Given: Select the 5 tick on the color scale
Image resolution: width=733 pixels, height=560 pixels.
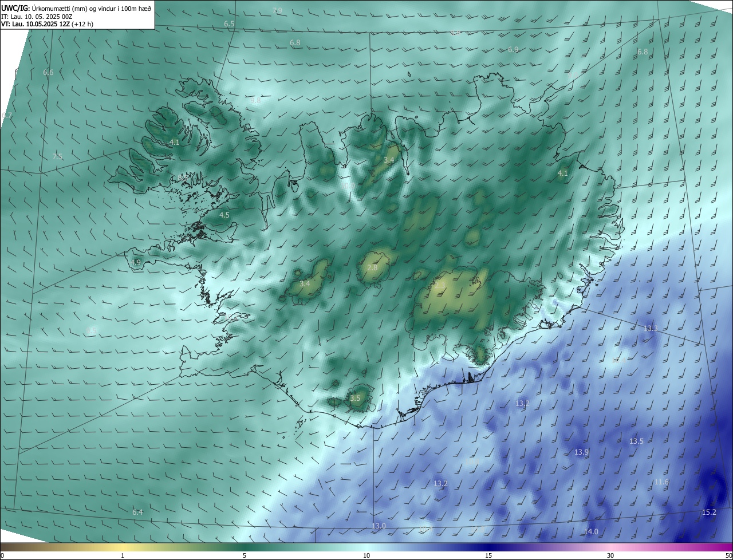Looking at the screenshot, I should coord(245,555).
